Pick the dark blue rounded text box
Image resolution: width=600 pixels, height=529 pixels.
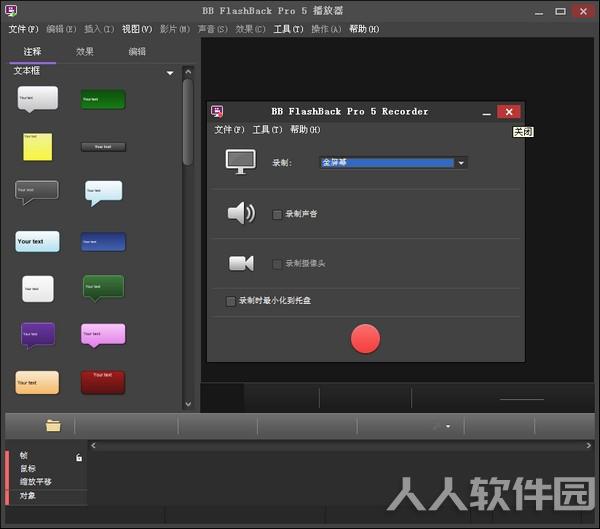tap(103, 242)
